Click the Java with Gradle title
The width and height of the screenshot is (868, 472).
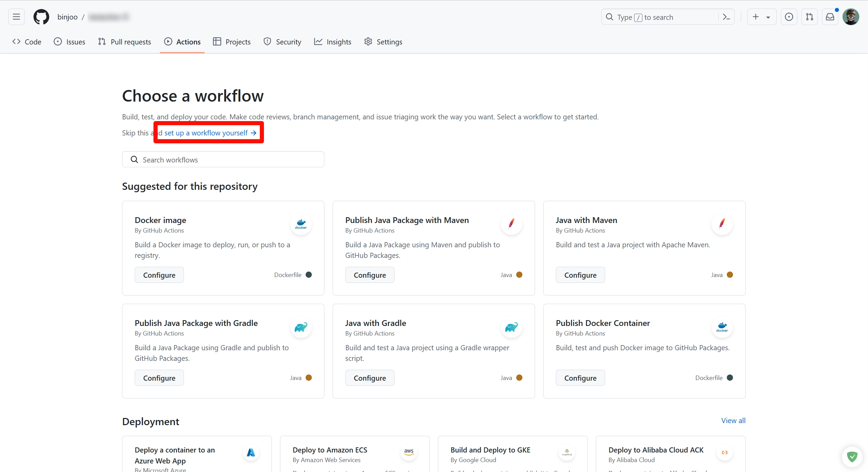(x=376, y=323)
